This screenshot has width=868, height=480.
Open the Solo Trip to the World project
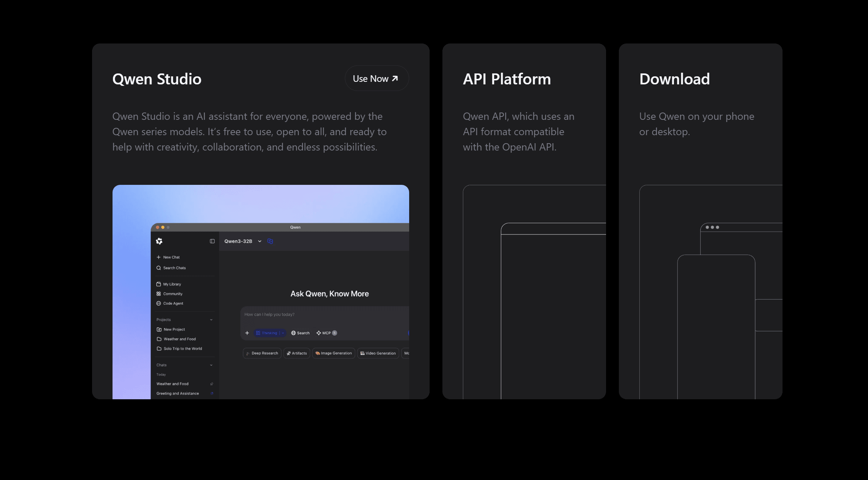click(x=179, y=348)
